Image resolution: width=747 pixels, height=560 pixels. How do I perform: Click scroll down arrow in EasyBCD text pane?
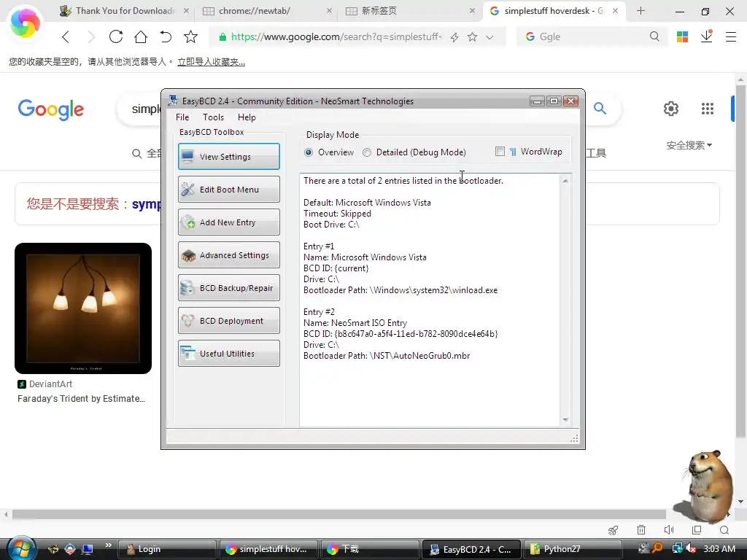coord(565,419)
